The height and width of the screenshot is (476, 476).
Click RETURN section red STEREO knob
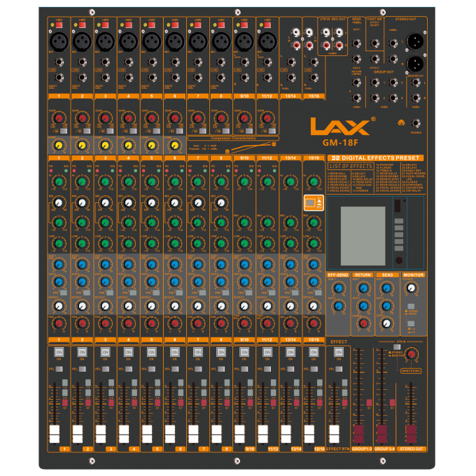(363, 323)
